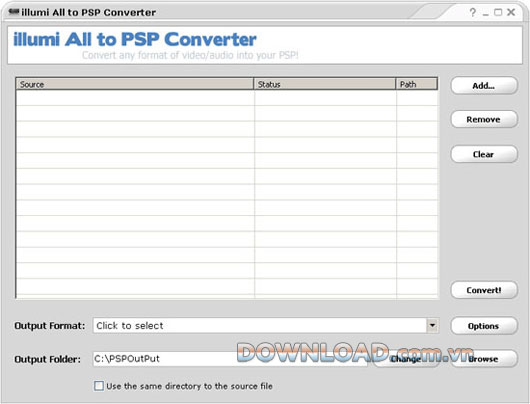Remove the selected source file
This screenshot has width=530, height=404.
click(484, 119)
